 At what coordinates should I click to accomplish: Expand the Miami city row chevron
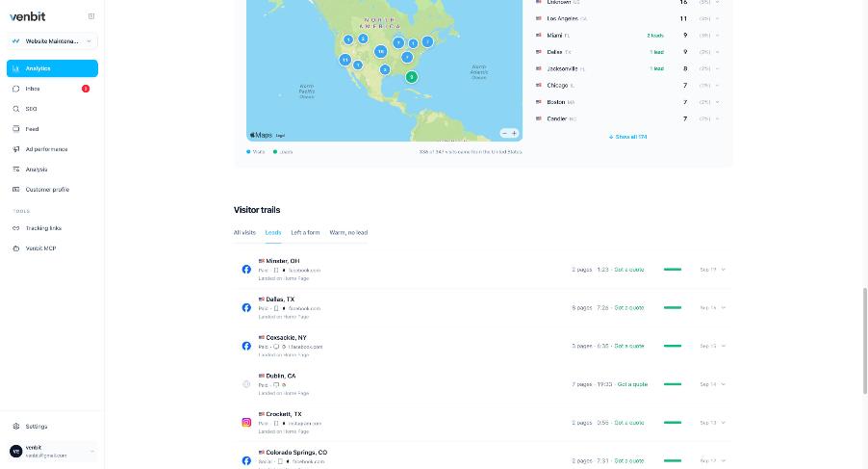click(718, 36)
